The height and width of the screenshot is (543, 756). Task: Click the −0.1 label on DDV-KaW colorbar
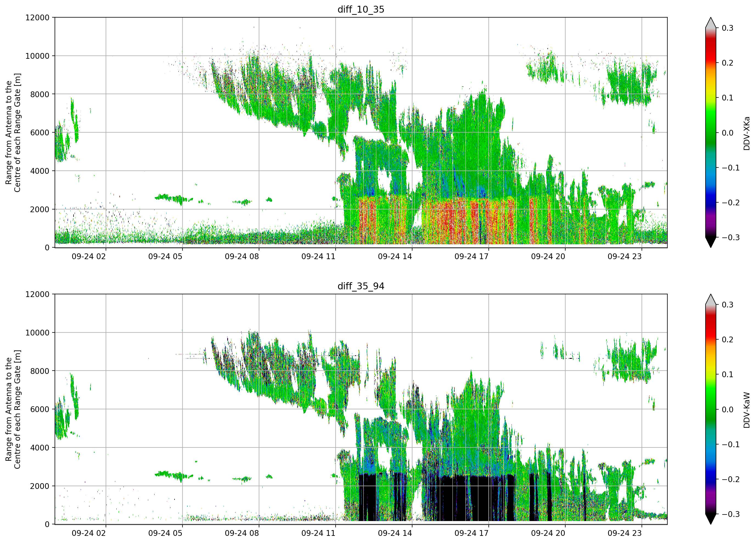point(731,445)
